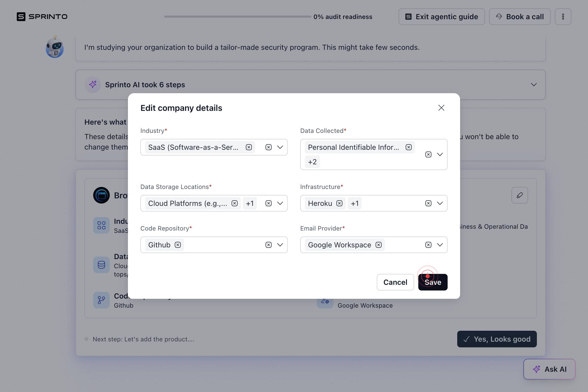Open the three-dot more options menu
This screenshot has width=588, height=392.
[563, 17]
